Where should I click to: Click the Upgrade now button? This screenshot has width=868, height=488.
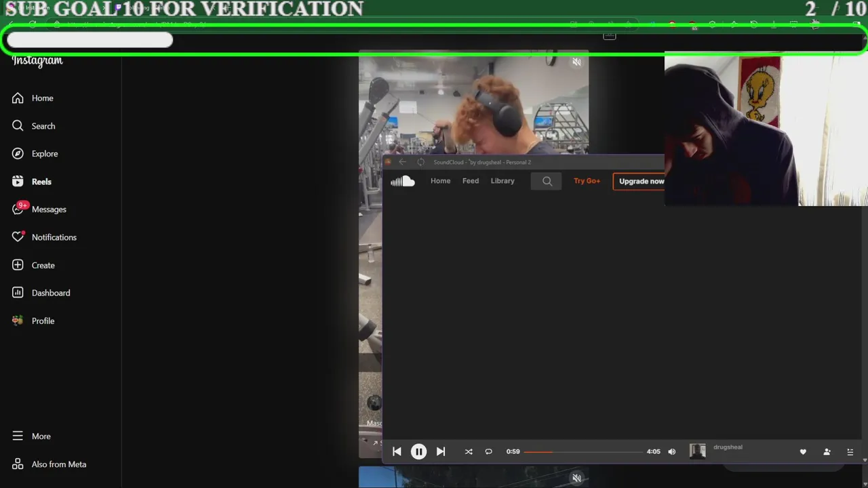[639, 181]
